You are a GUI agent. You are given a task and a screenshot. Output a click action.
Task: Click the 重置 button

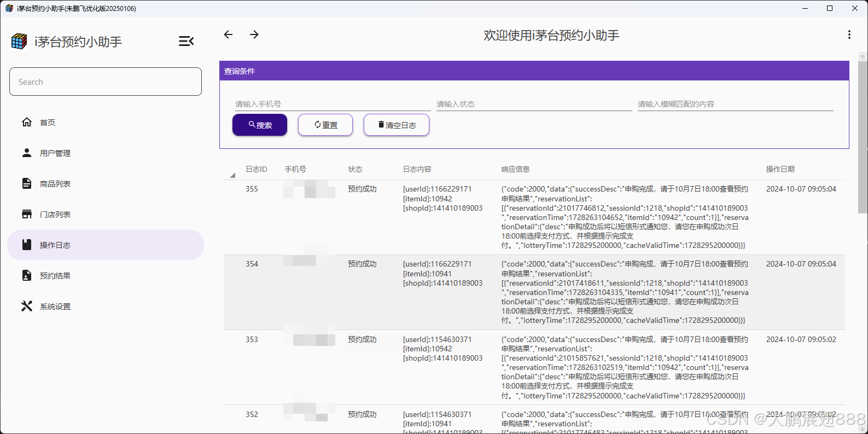(325, 125)
